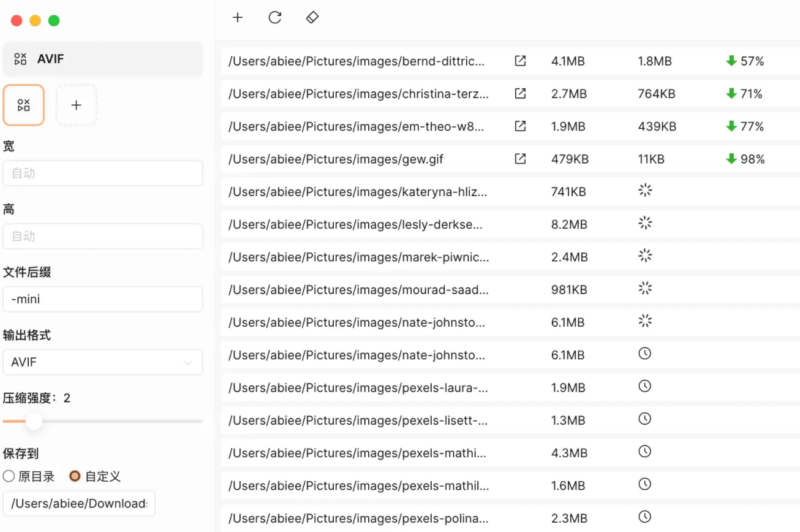
Task: Select the highlighted compress preset tile
Action: pos(24,104)
